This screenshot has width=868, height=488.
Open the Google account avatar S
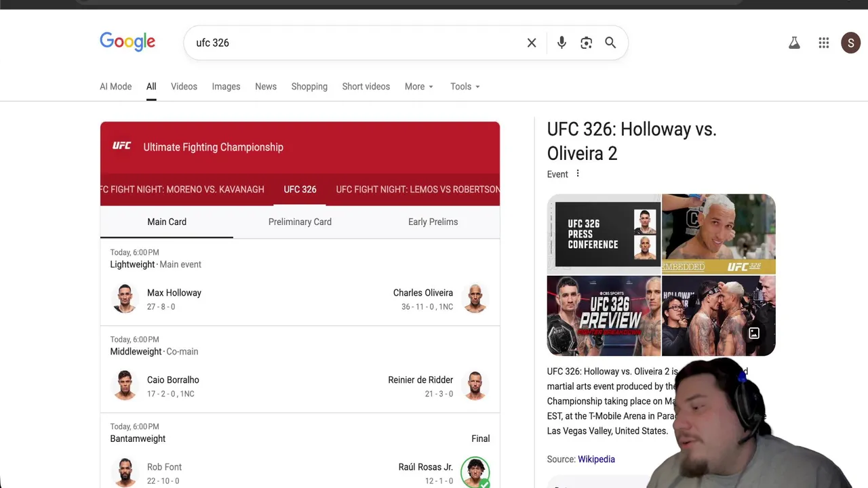click(x=851, y=43)
